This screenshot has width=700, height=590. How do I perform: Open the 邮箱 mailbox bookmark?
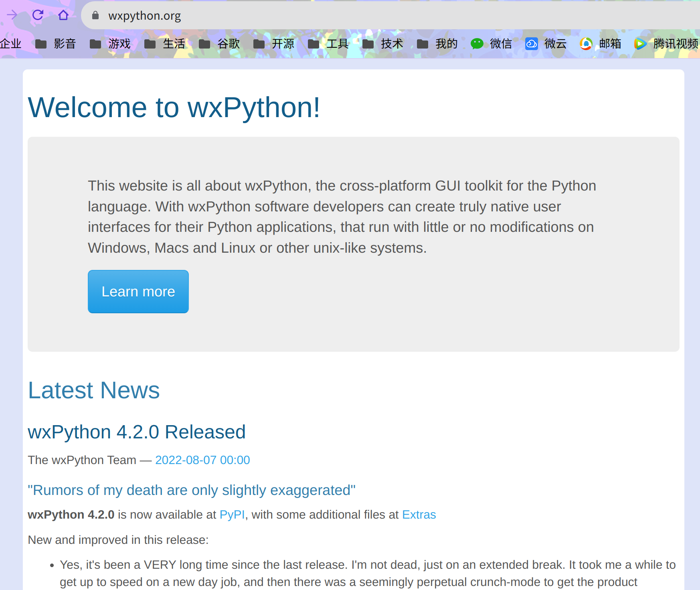601,44
